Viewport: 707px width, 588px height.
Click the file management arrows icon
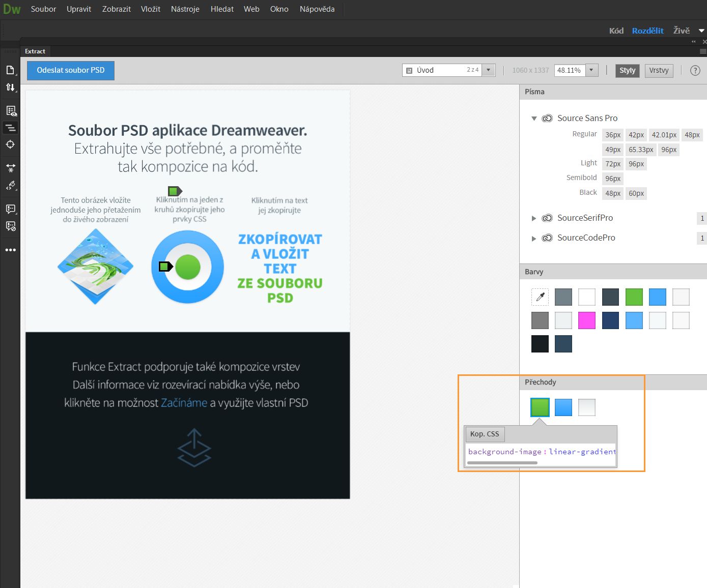pyautogui.click(x=10, y=87)
